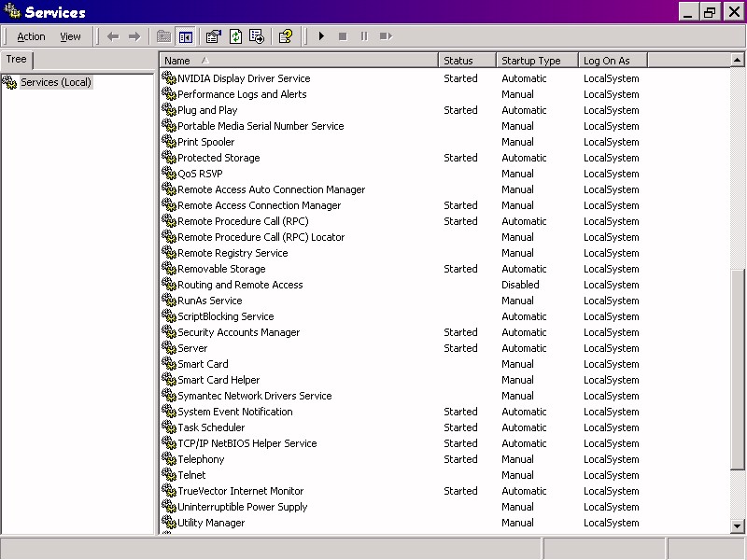The width and height of the screenshot is (747, 560).
Task: Click the gear icon beside Utility Manager
Action: pyautogui.click(x=169, y=522)
